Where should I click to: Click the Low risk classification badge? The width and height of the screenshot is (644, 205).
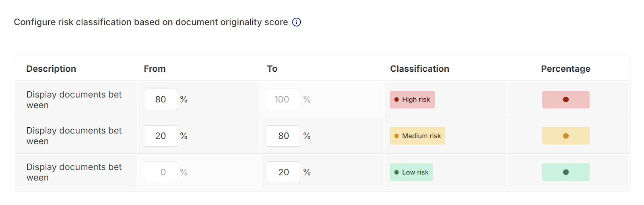[411, 172]
